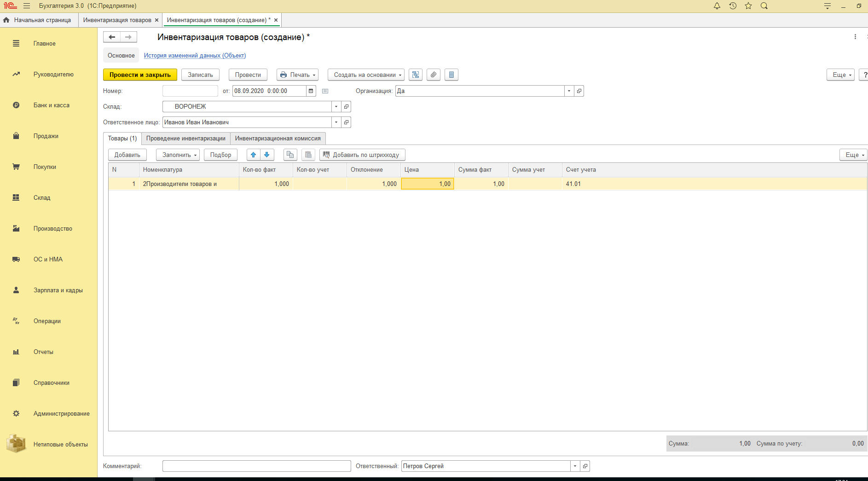Open favorites star icon
The width and height of the screenshot is (868, 481).
tap(748, 6)
